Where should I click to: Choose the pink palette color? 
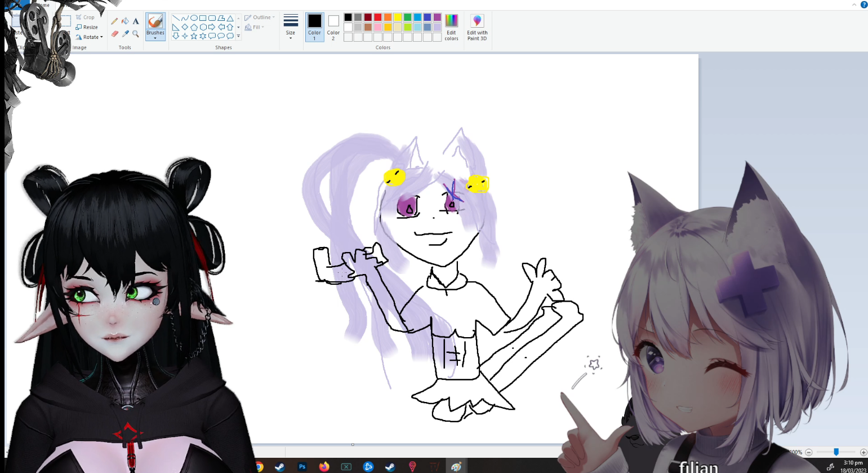point(378,27)
